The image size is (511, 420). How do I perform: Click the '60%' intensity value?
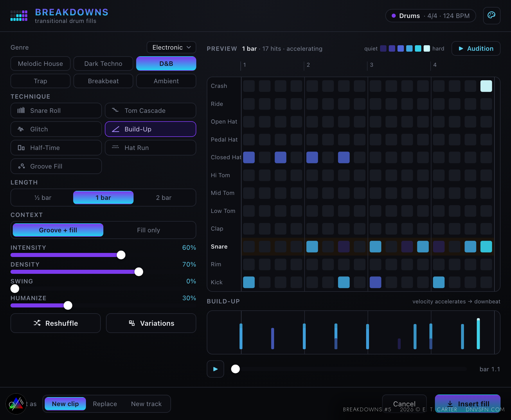coord(189,248)
